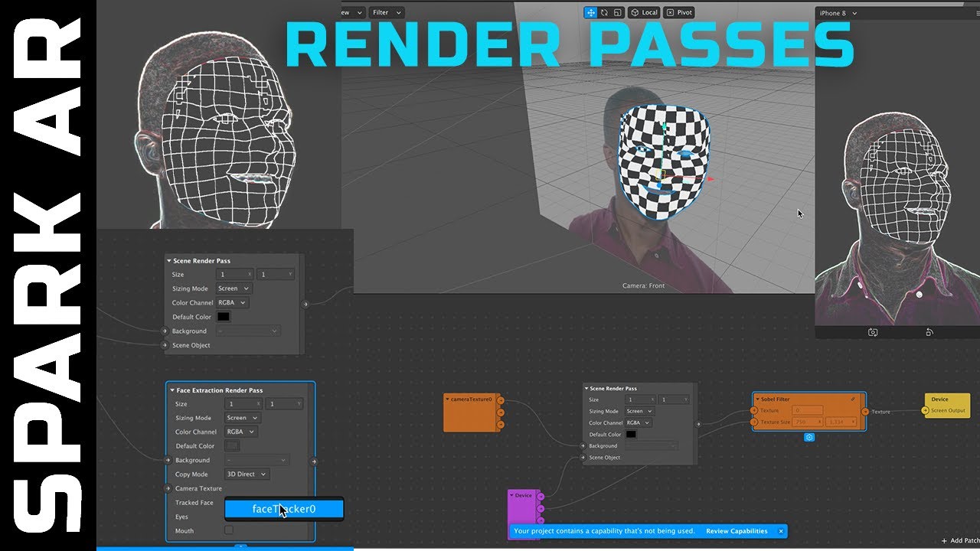The image size is (980, 551).
Task: Open Copy Mode 3D Direct dropdown
Action: (x=247, y=474)
